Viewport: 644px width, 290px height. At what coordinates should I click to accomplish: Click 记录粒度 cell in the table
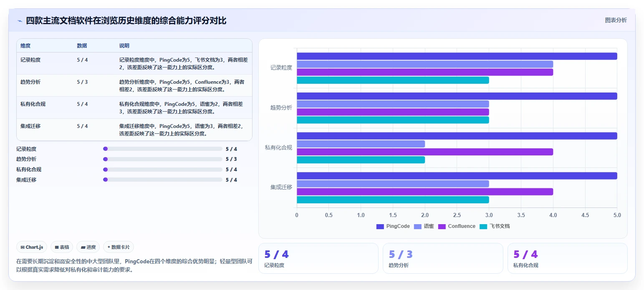click(x=30, y=60)
